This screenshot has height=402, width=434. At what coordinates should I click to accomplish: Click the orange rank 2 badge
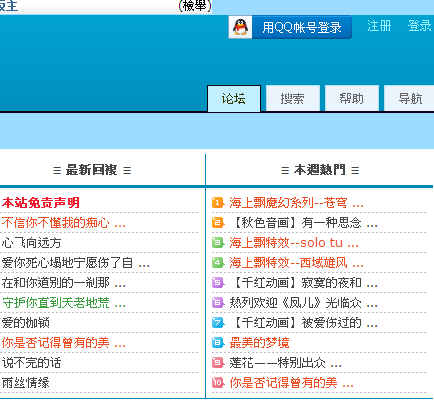tap(218, 223)
